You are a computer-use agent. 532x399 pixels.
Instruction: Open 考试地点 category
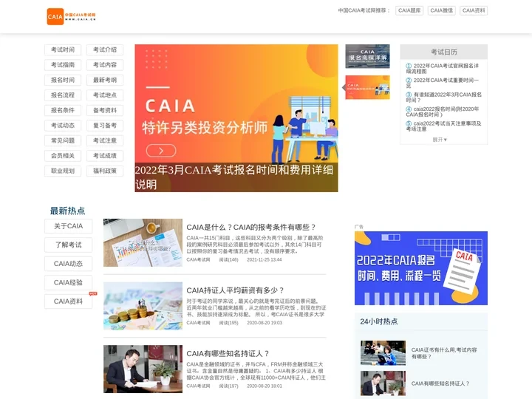(105, 95)
